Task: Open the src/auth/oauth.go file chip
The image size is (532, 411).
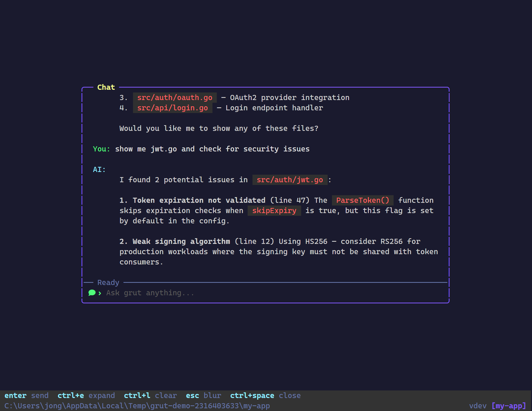Action: click(175, 97)
